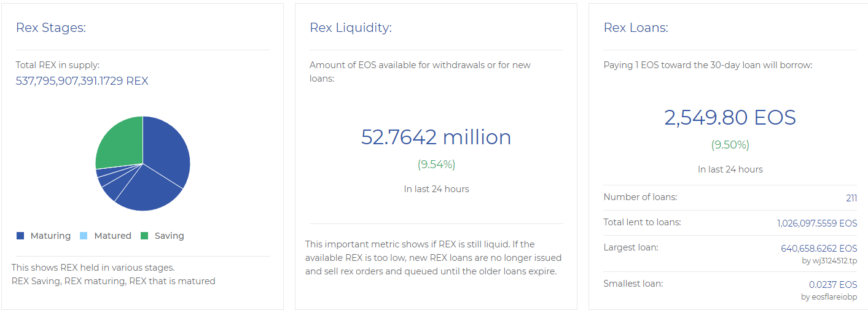Screen dimensions: 868x310
Task: Click the Rex Loans heading
Action: pyautogui.click(x=636, y=28)
